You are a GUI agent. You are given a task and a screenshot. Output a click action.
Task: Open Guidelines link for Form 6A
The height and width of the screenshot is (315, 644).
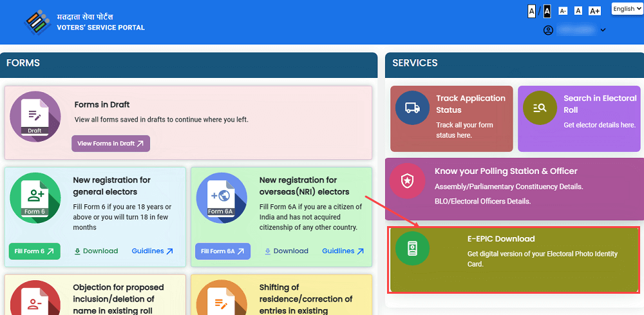click(343, 251)
